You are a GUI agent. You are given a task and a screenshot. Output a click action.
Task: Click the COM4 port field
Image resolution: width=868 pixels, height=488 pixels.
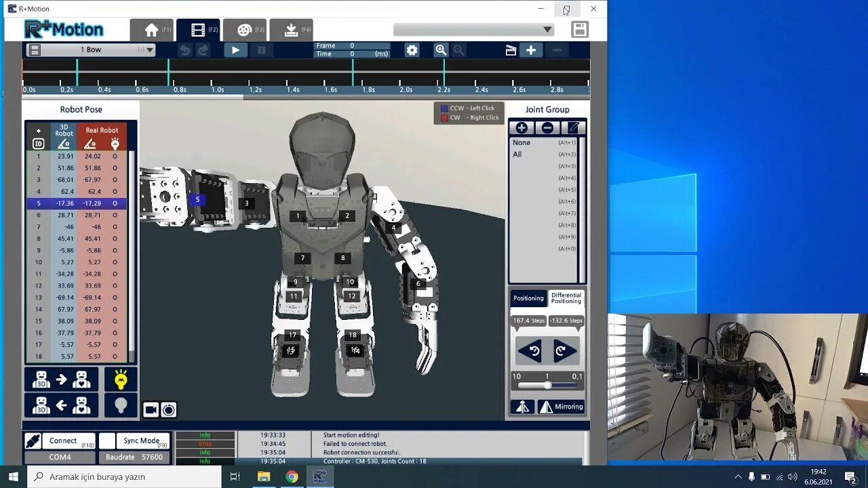click(x=60, y=457)
